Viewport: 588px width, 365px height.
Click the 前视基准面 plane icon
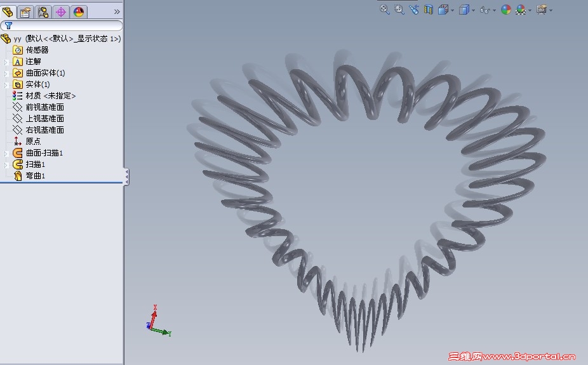pyautogui.click(x=17, y=107)
